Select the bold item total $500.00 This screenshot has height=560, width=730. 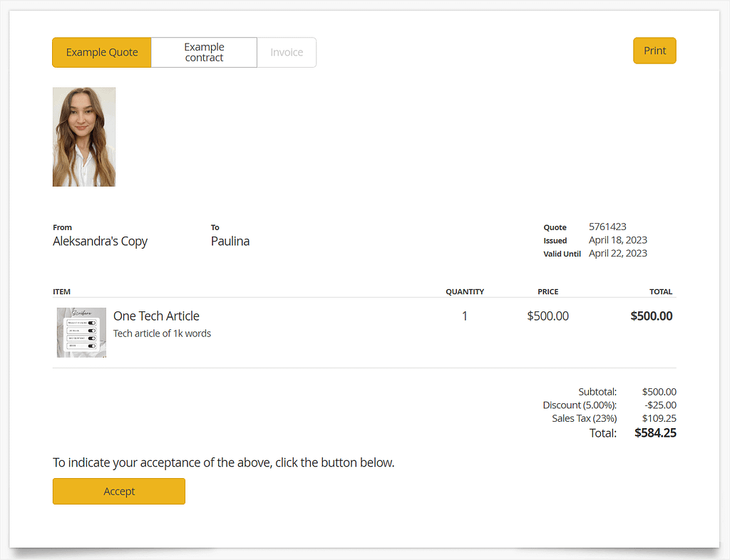(x=652, y=316)
